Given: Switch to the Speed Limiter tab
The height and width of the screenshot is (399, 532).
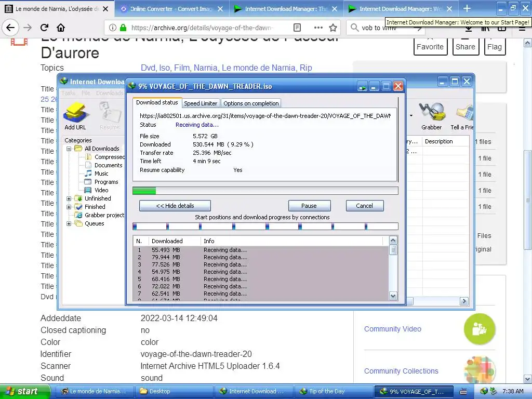Looking at the screenshot, I should 201,103.
